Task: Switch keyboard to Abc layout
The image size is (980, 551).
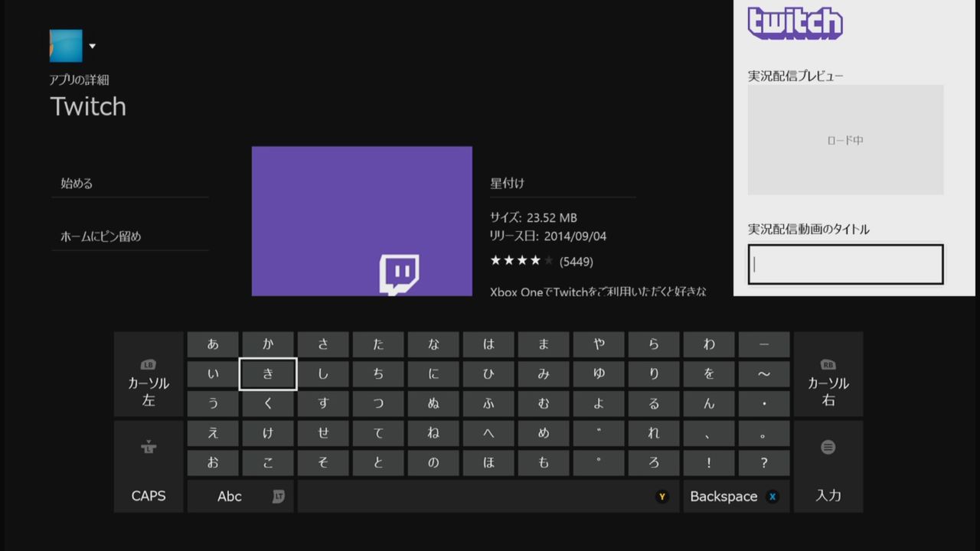Action: (240, 496)
